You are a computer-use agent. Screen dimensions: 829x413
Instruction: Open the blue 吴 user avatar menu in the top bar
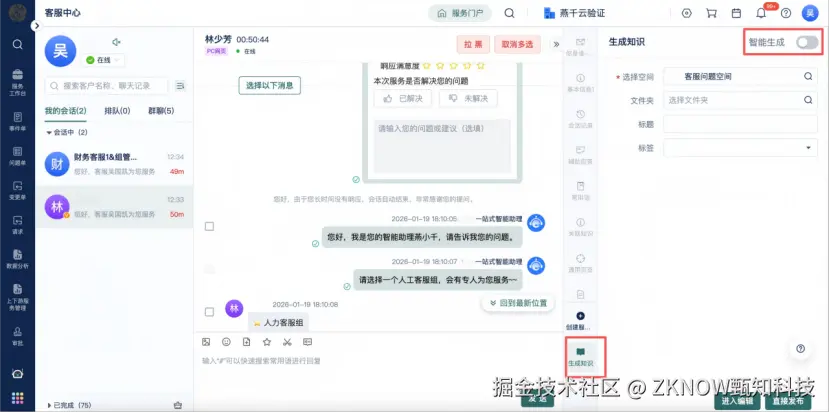810,13
